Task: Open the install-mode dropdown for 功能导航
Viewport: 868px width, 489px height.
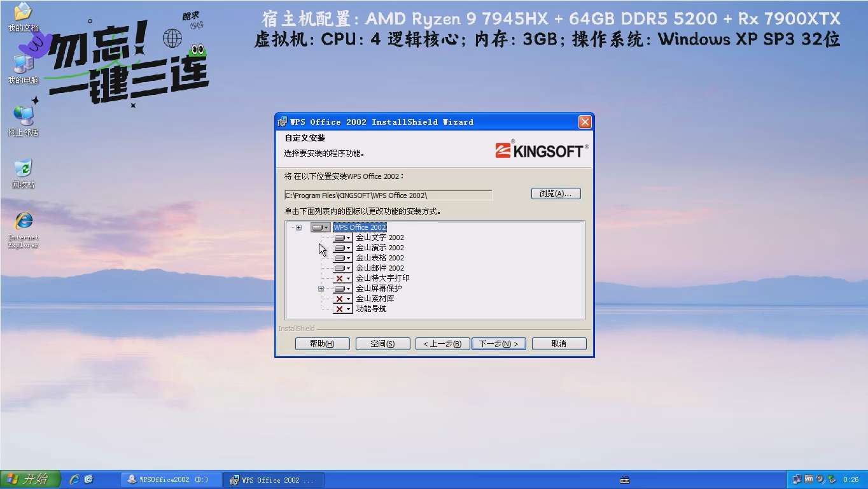Action: tap(343, 309)
